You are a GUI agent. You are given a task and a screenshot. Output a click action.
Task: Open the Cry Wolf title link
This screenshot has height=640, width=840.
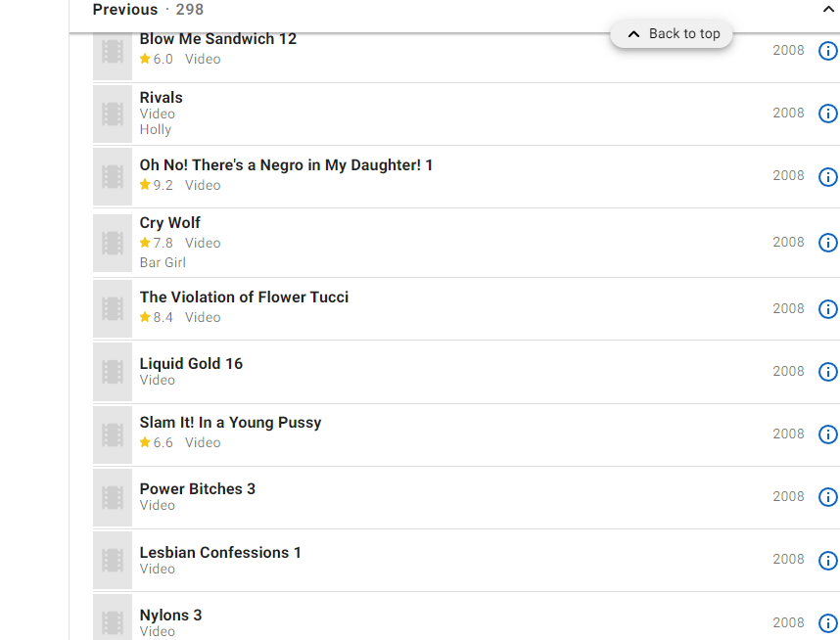click(170, 223)
